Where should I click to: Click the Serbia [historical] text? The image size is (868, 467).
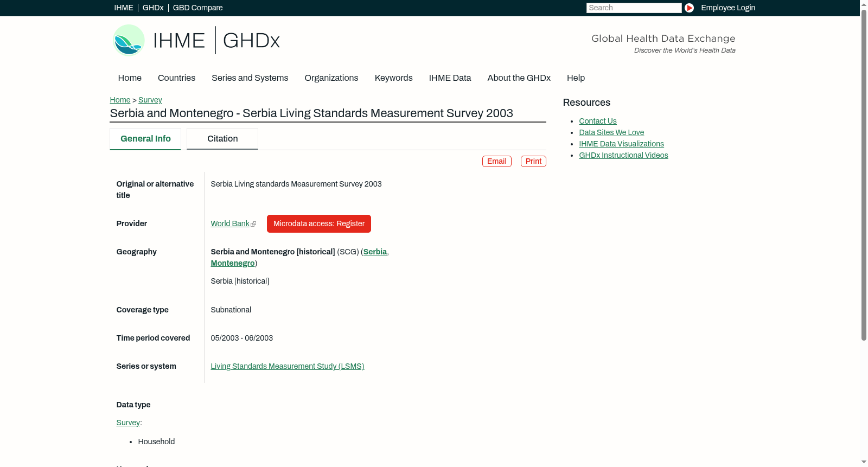[240, 282]
